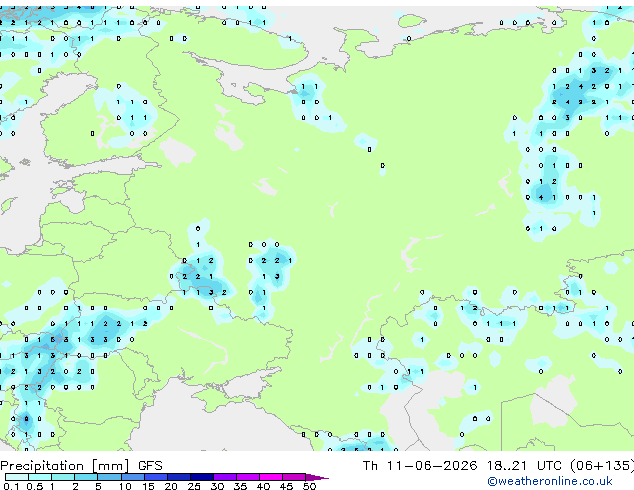Select the 'Precipitation [mm] GFS' title text
This screenshot has height=490, width=634.
point(81,466)
